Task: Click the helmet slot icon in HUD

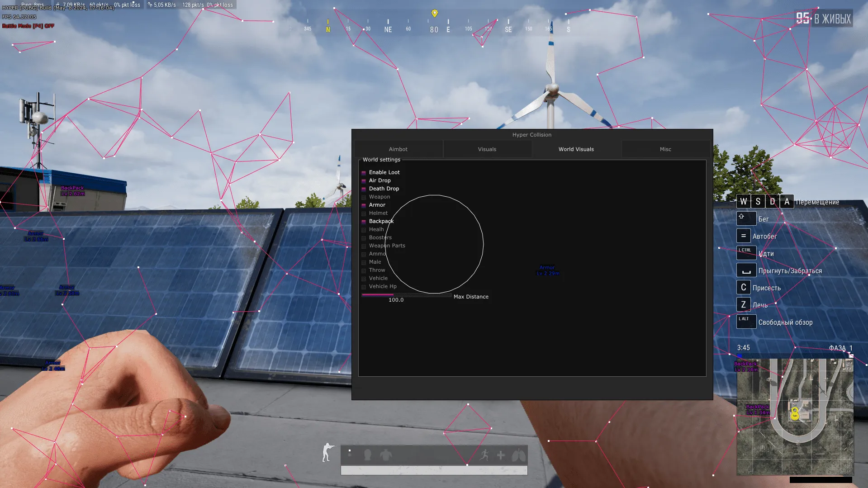Action: 367,455
